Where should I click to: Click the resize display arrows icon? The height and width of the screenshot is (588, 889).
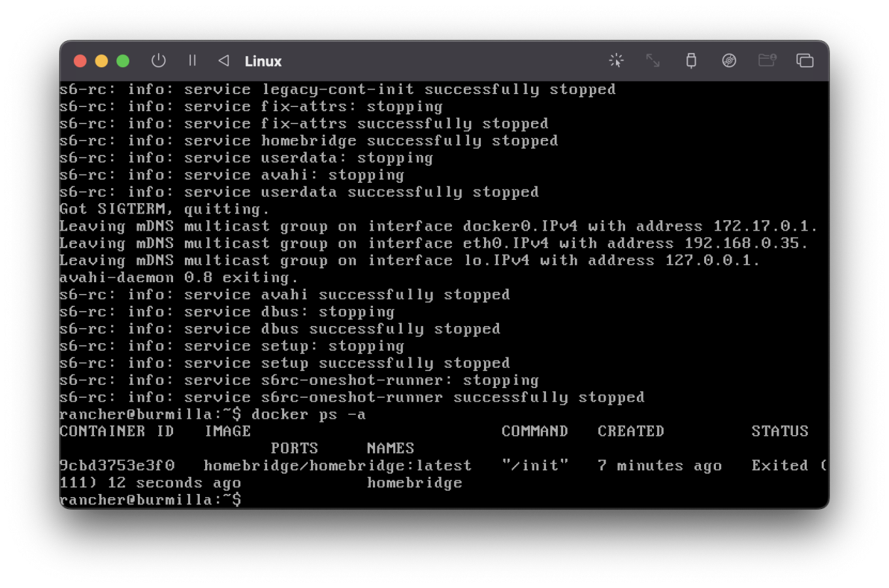[x=653, y=61]
